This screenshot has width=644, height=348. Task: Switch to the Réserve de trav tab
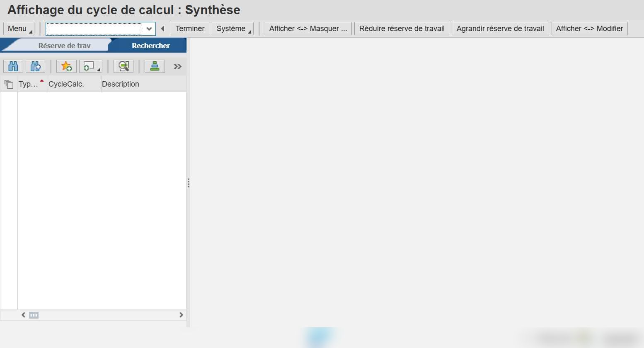click(x=64, y=46)
